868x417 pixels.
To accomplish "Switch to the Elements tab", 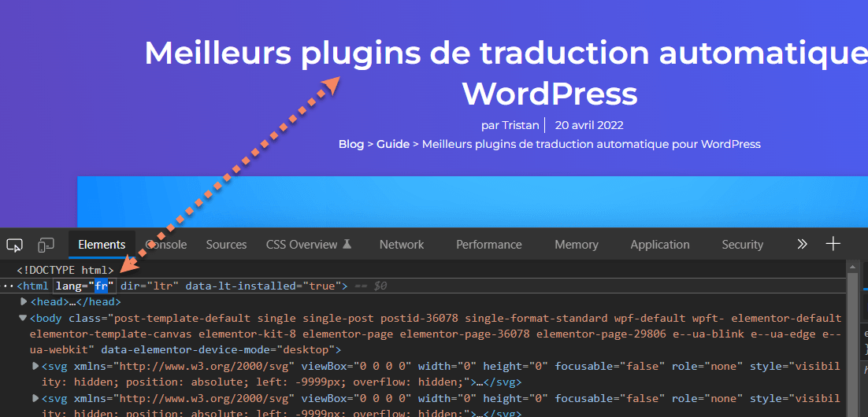I will (x=102, y=245).
